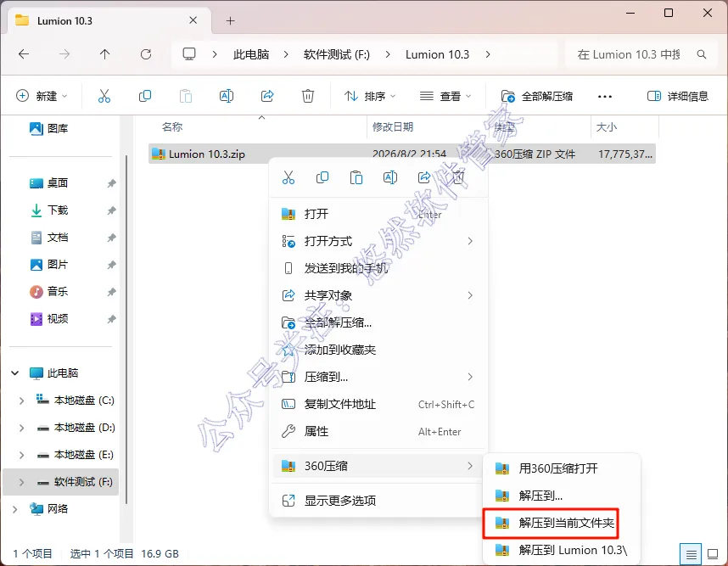Screen dimensions: 728x566
Task: Choose 显示更多选项 menu entry
Action: [x=378, y=501]
